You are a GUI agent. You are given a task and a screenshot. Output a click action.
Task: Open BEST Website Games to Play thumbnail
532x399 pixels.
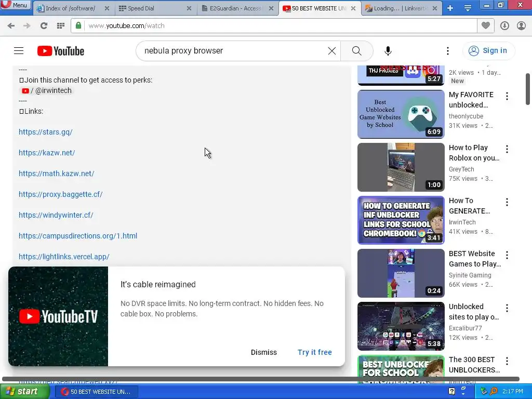click(x=401, y=273)
